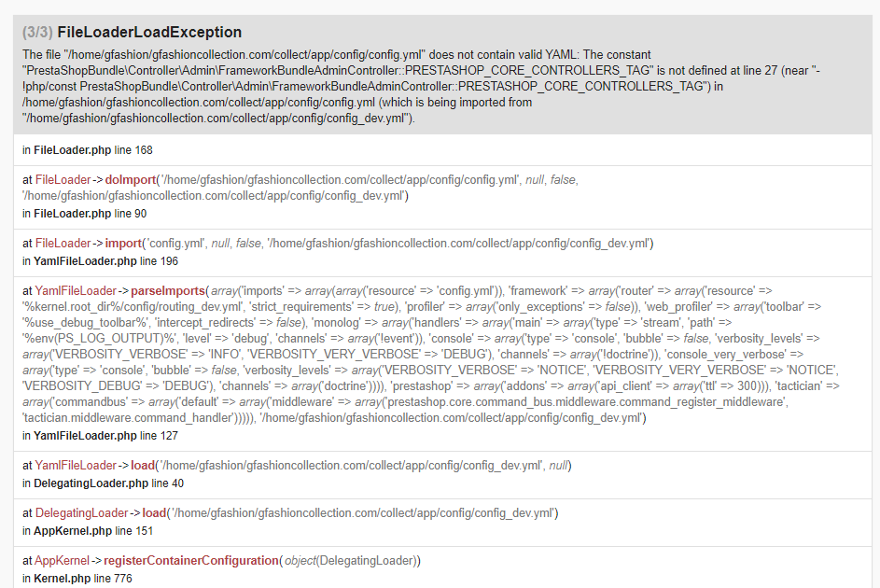880x588 pixels.
Task: Open FileLoader class link at doImport trace
Action: 63,179
